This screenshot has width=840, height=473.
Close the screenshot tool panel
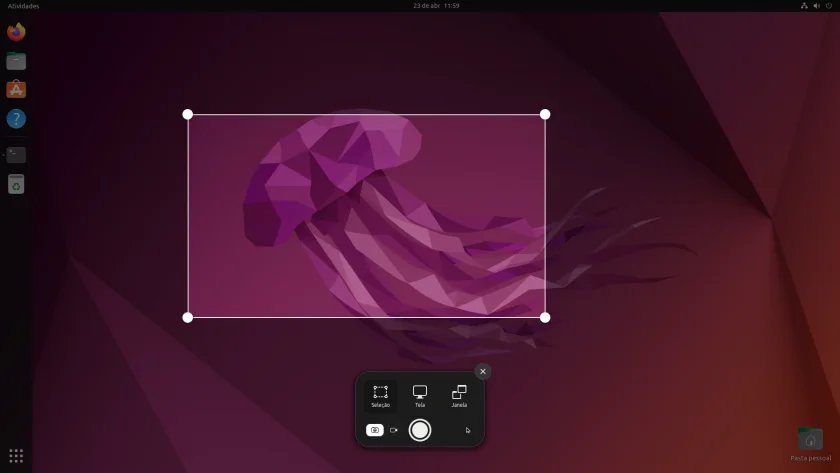point(483,371)
